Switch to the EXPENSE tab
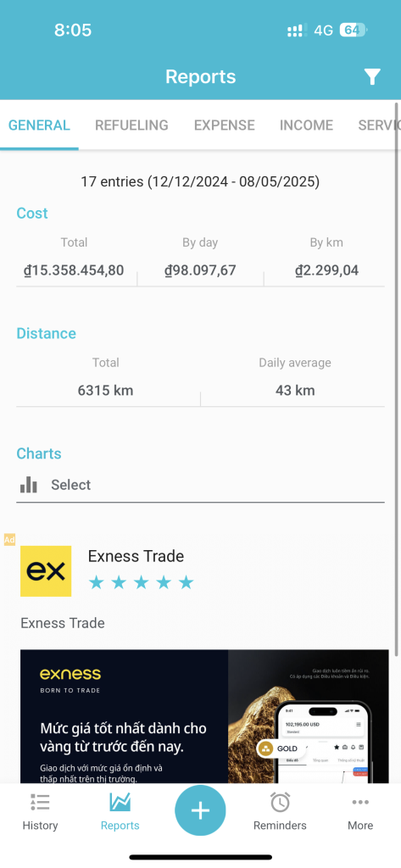401x868 pixels. (x=225, y=125)
